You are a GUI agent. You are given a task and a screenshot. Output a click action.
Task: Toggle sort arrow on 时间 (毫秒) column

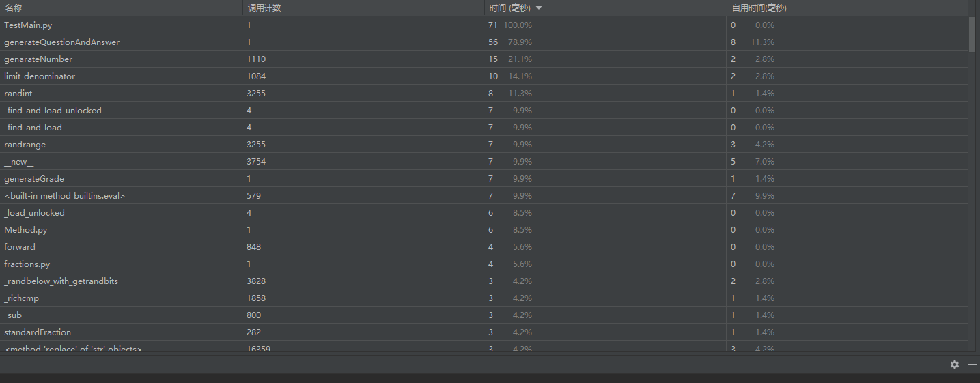point(539,8)
